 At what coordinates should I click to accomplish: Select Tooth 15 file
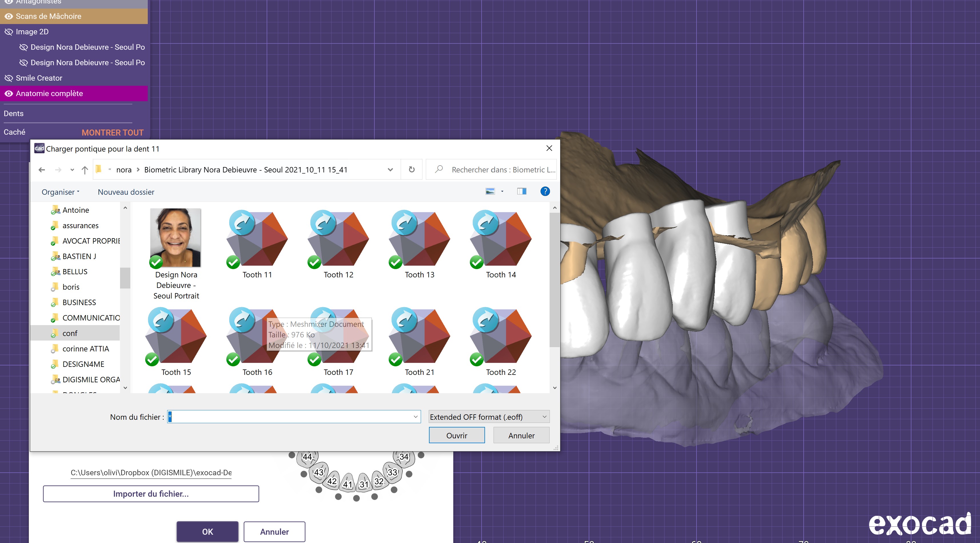(x=176, y=342)
